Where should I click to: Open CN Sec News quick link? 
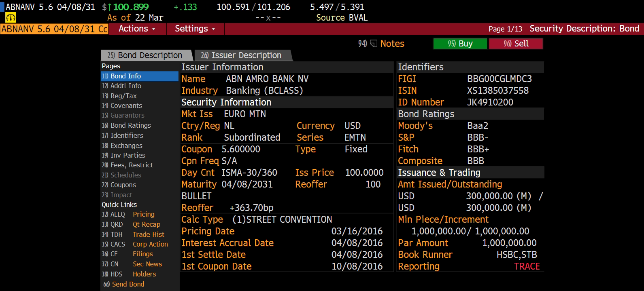click(x=132, y=264)
